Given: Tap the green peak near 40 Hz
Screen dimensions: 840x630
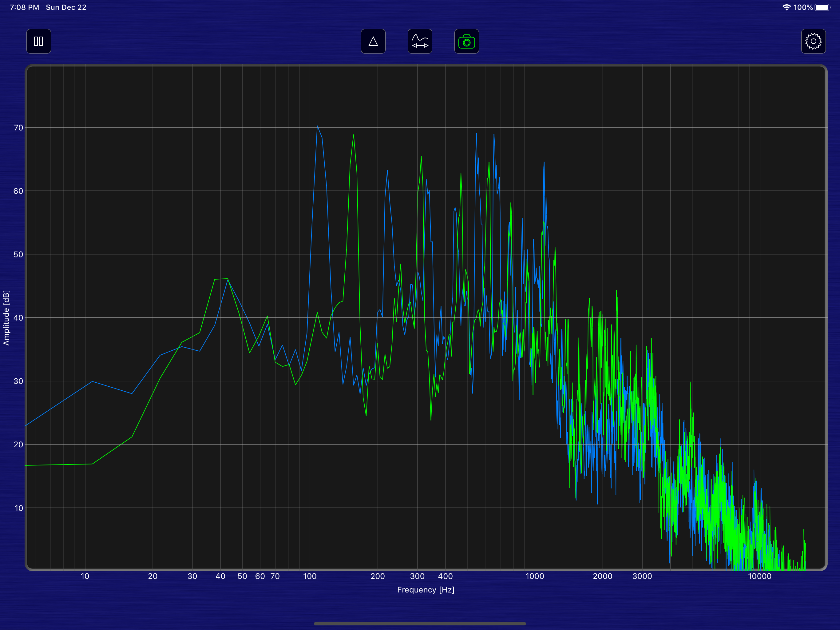Looking at the screenshot, I should pos(221,279).
